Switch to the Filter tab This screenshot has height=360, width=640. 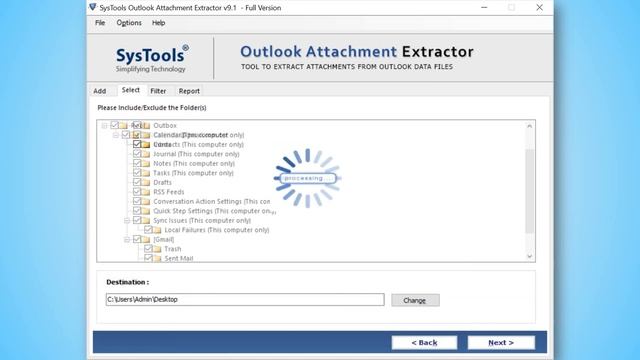[x=158, y=91]
